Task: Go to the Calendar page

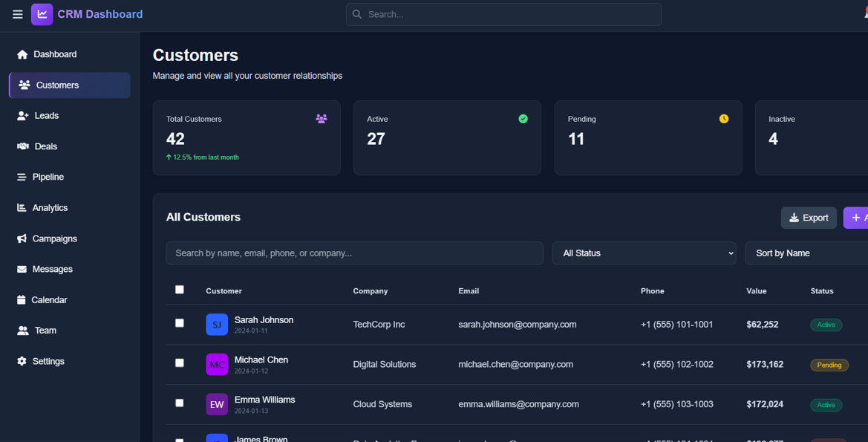Action: click(49, 300)
